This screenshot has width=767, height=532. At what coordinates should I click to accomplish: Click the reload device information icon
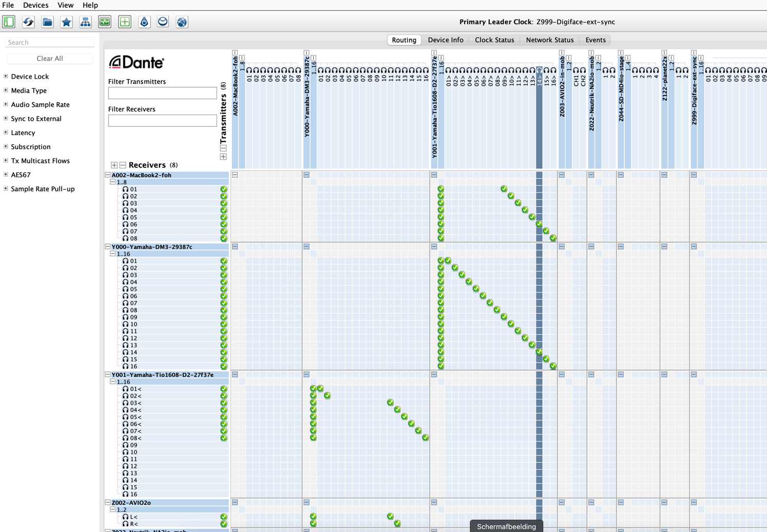[x=28, y=22]
